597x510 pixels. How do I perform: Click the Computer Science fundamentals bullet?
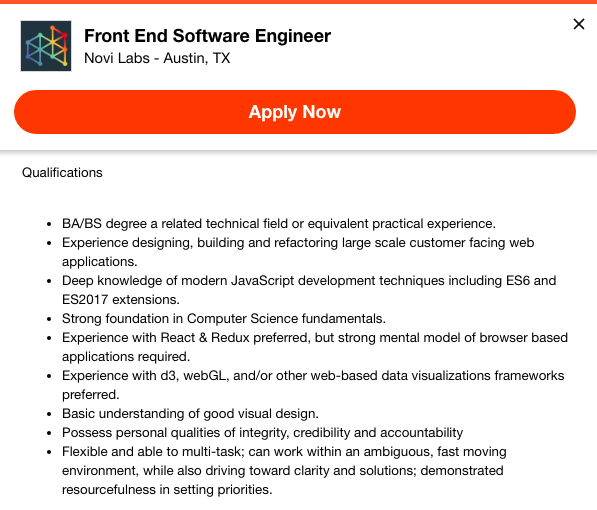pos(224,318)
